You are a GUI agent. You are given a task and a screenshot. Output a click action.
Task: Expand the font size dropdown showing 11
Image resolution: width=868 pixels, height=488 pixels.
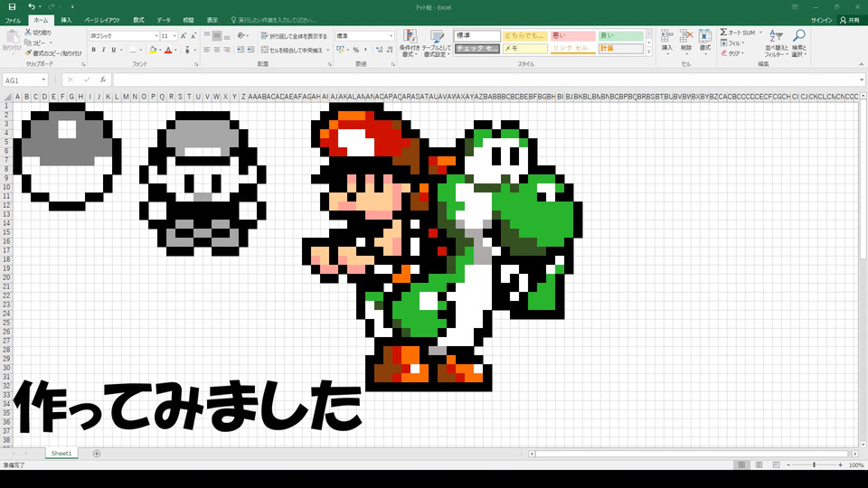click(x=175, y=36)
